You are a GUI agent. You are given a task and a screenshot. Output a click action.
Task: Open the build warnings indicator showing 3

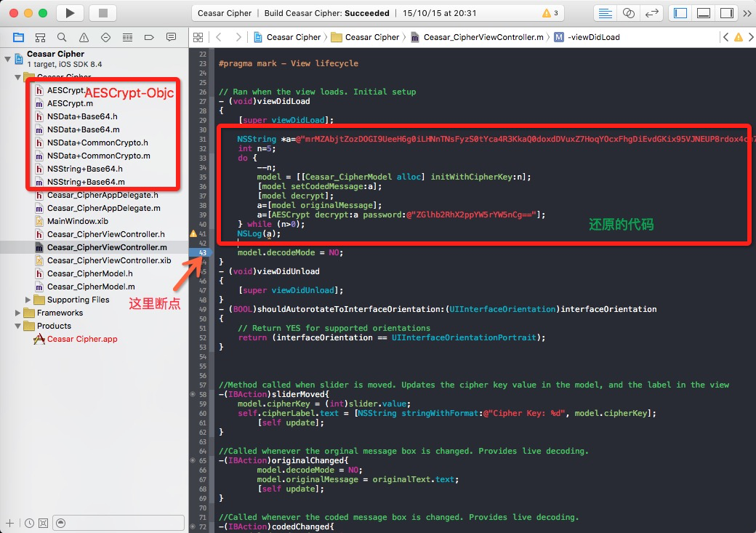[x=550, y=13]
